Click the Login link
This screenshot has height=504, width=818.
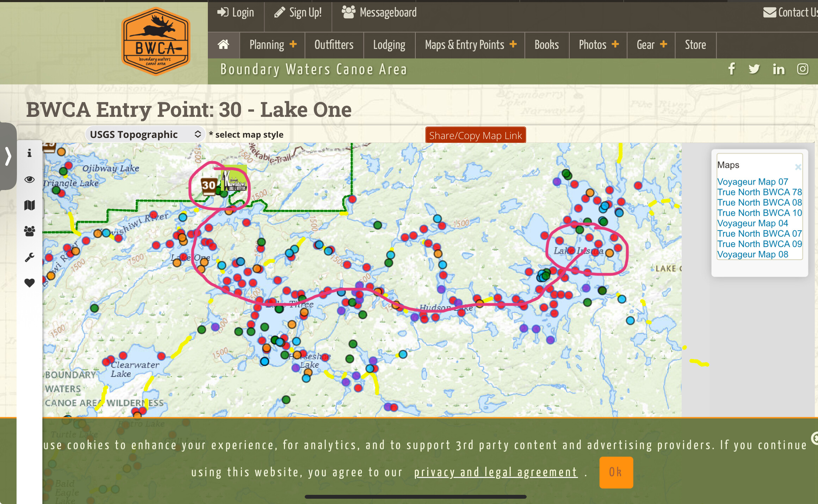(x=235, y=13)
